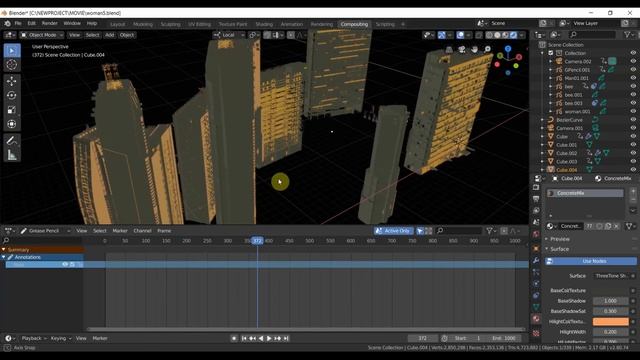Open the Grease Pencil mode dropdown in dope sheet
640x360 pixels.
(x=45, y=231)
